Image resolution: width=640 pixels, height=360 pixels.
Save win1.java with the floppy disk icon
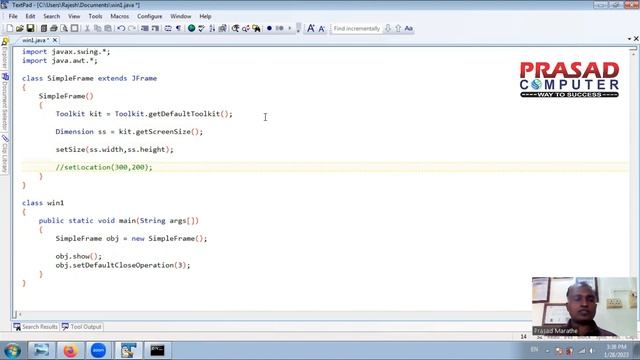(31, 29)
